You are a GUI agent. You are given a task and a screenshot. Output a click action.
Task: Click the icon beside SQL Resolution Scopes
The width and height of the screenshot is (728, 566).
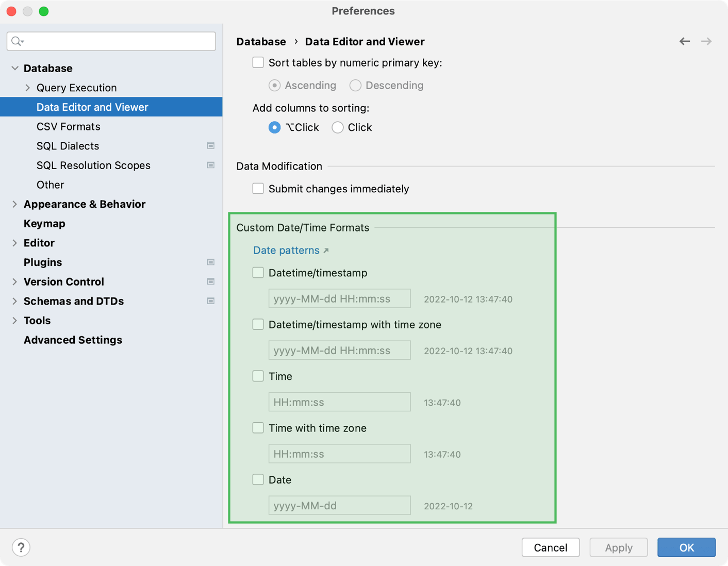(211, 165)
